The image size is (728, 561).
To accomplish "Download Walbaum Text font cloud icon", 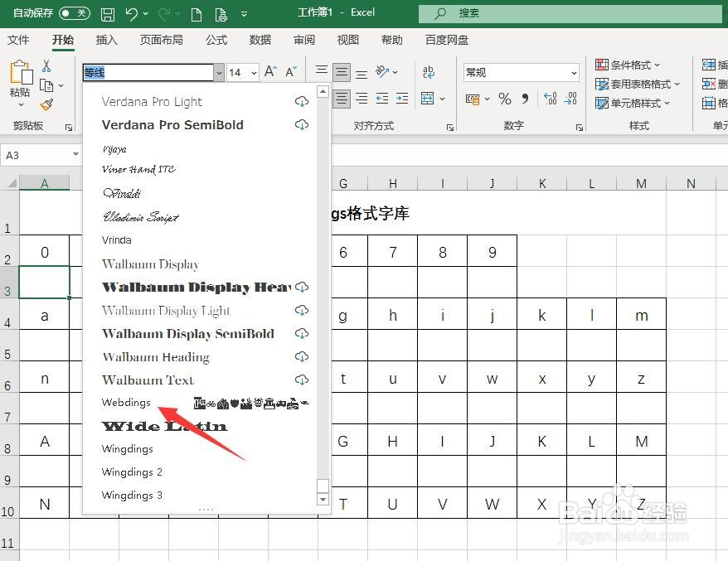I will pyautogui.click(x=302, y=380).
